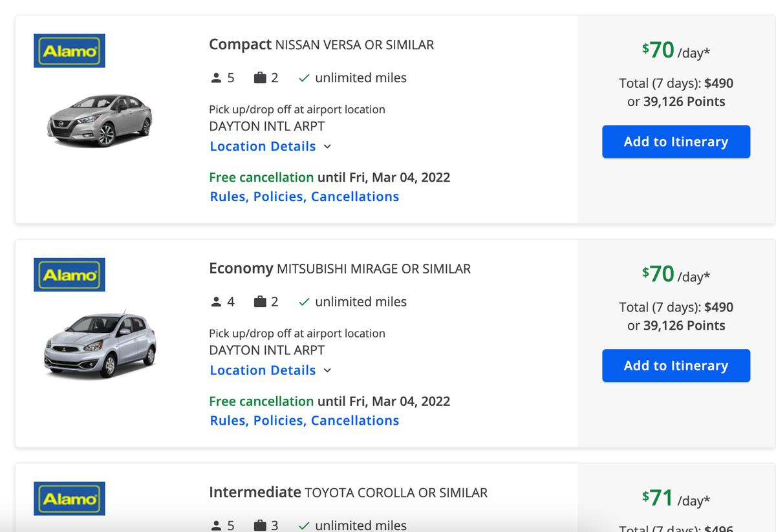This screenshot has height=532, width=776.
Task: Click the Alamo logo on the Intermediate listing
Action: click(x=69, y=498)
